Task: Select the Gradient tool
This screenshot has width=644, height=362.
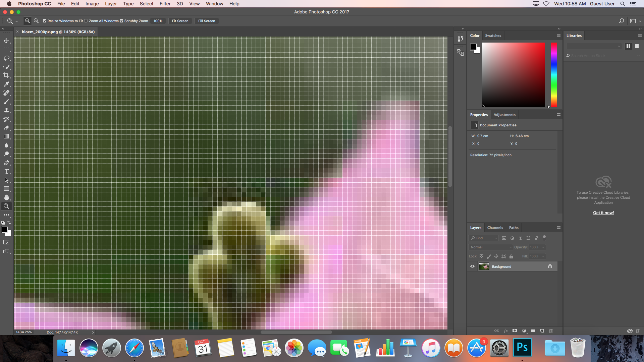Action: [6, 136]
